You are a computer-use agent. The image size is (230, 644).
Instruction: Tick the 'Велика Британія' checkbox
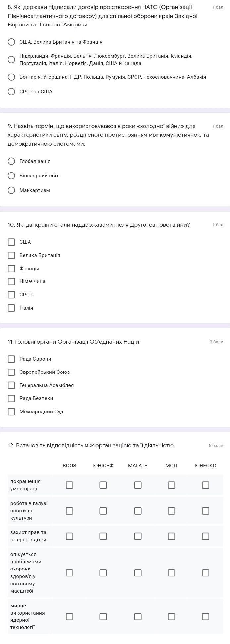[x=11, y=255]
